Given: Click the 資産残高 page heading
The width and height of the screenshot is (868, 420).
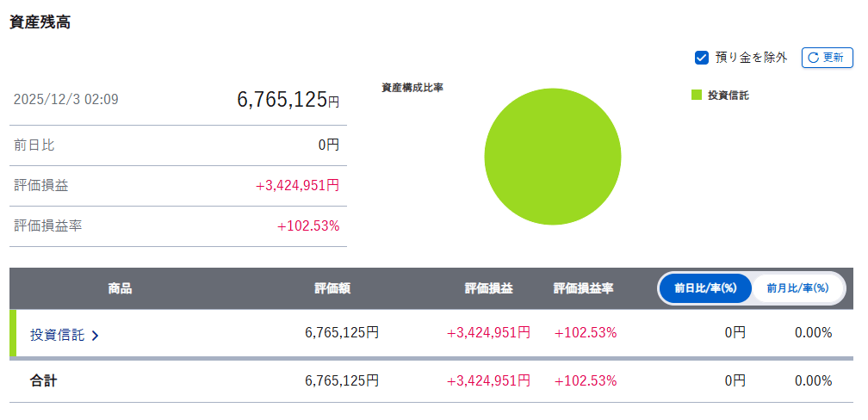Looking at the screenshot, I should [x=40, y=22].
